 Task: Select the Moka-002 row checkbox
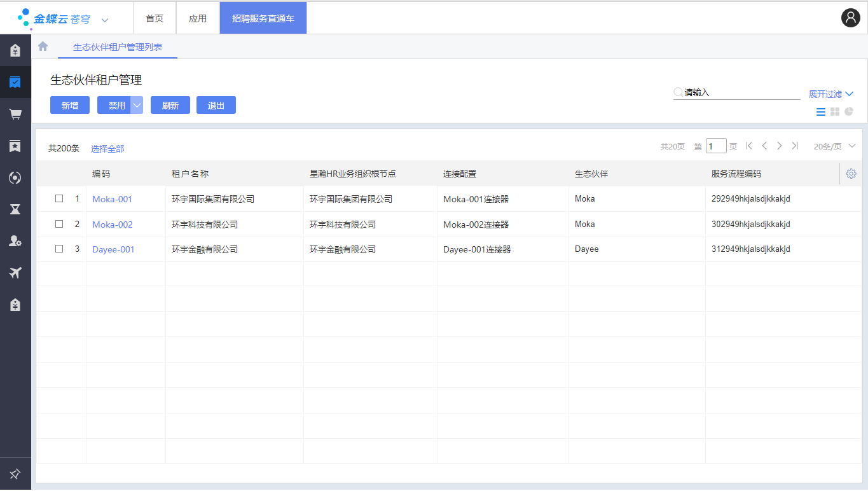tap(59, 224)
